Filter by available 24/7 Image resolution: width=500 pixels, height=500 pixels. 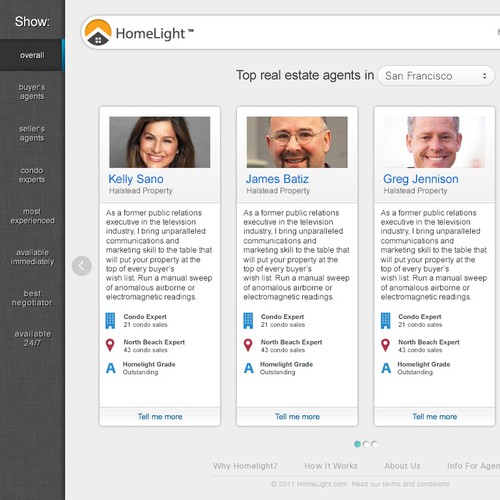pyautogui.click(x=32, y=338)
